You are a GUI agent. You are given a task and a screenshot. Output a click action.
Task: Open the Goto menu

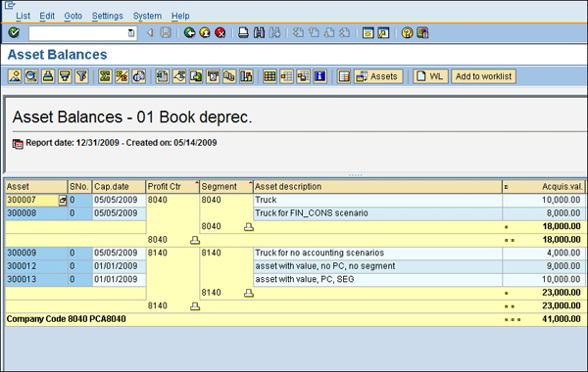[73, 16]
